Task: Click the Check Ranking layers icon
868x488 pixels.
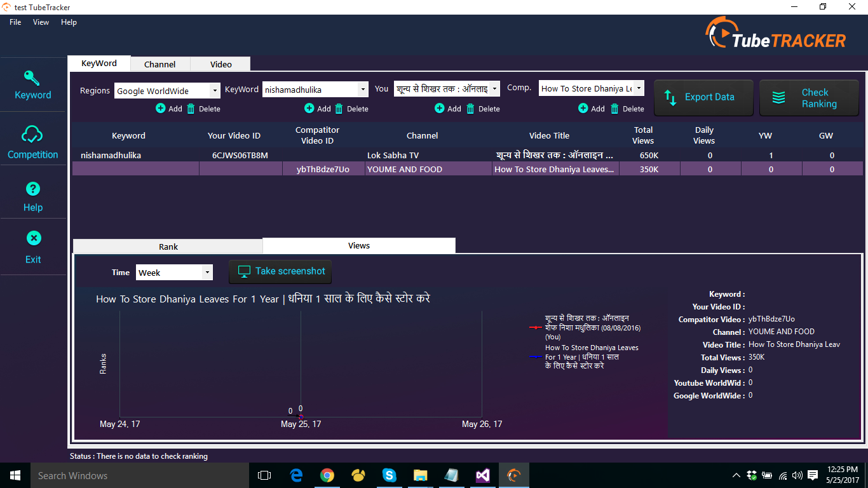Action: click(x=778, y=97)
